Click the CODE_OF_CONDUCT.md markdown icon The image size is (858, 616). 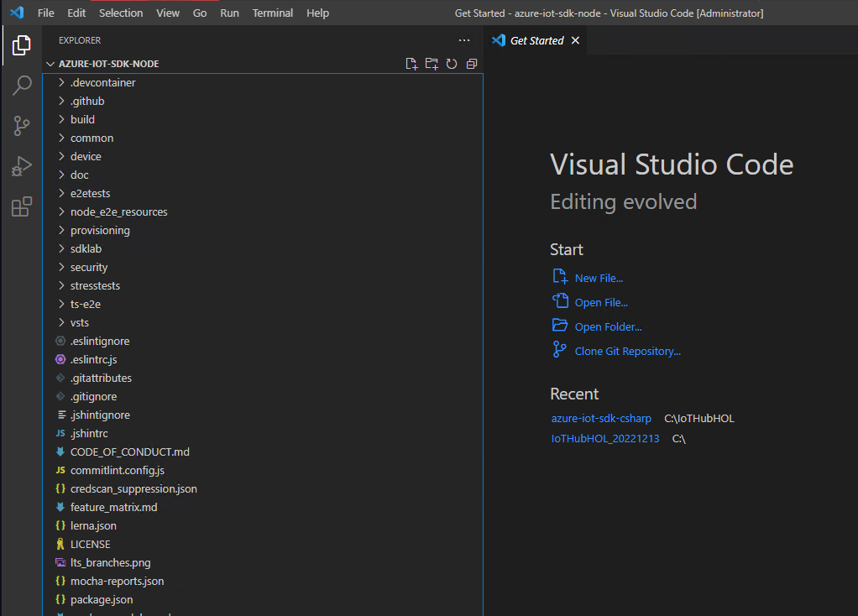click(60, 452)
